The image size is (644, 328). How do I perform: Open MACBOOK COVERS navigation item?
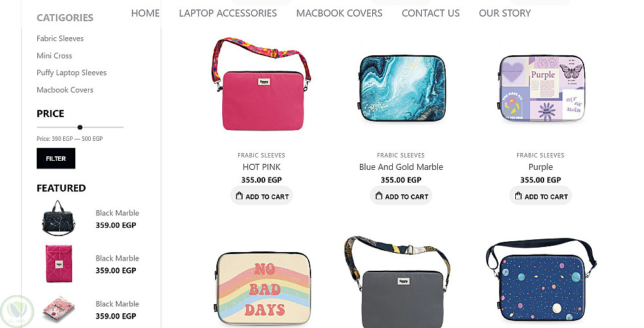coord(339,13)
